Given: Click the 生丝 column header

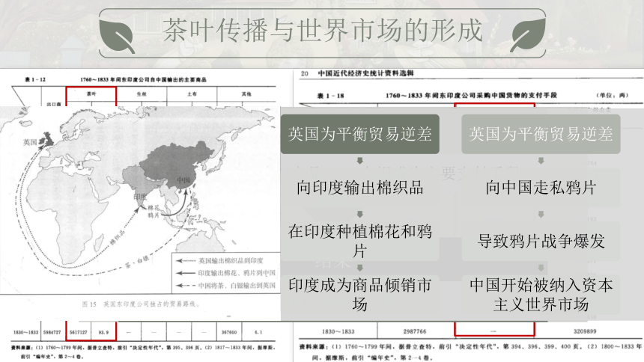Looking at the screenshot, I should click(x=142, y=94).
